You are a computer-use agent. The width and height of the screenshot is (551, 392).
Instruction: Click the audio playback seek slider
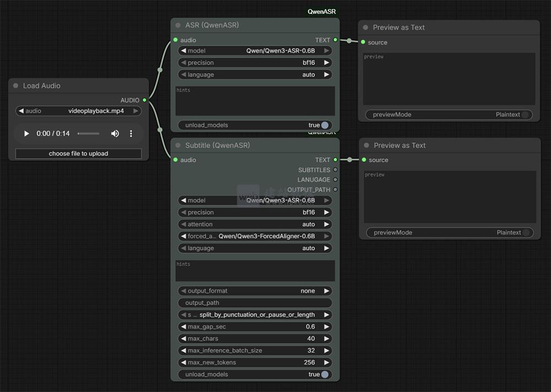[x=88, y=134]
